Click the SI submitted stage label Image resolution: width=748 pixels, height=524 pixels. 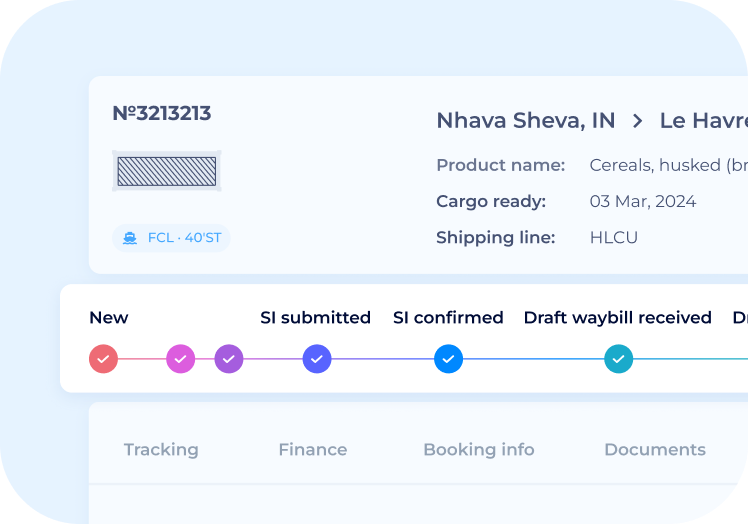tap(316, 318)
